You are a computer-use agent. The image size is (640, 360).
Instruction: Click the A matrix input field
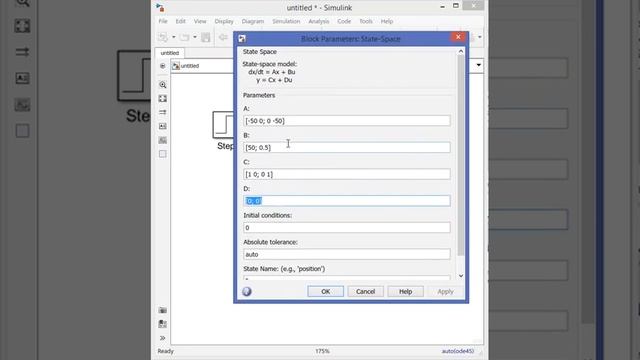(347, 121)
